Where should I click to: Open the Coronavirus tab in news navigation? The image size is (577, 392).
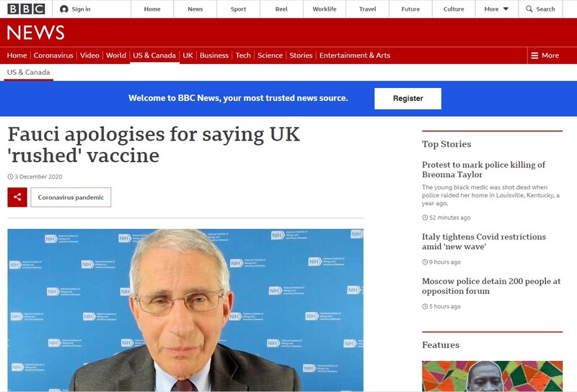click(53, 55)
